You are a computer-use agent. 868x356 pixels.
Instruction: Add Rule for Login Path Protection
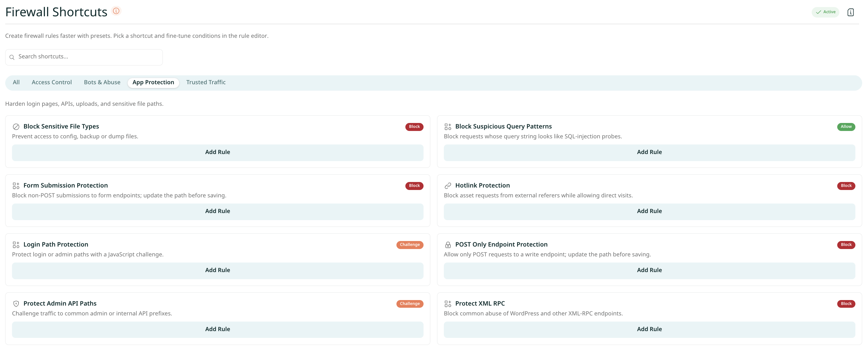[x=218, y=270]
